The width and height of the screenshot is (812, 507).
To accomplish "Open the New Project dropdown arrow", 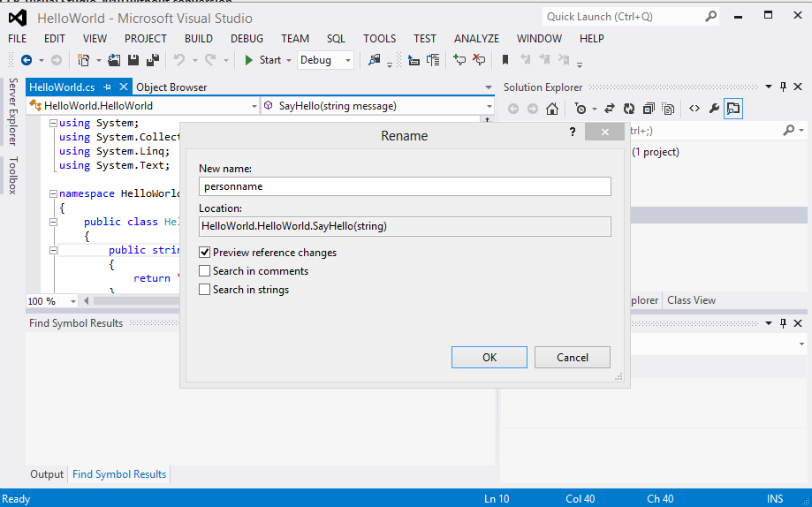I will click(98, 60).
